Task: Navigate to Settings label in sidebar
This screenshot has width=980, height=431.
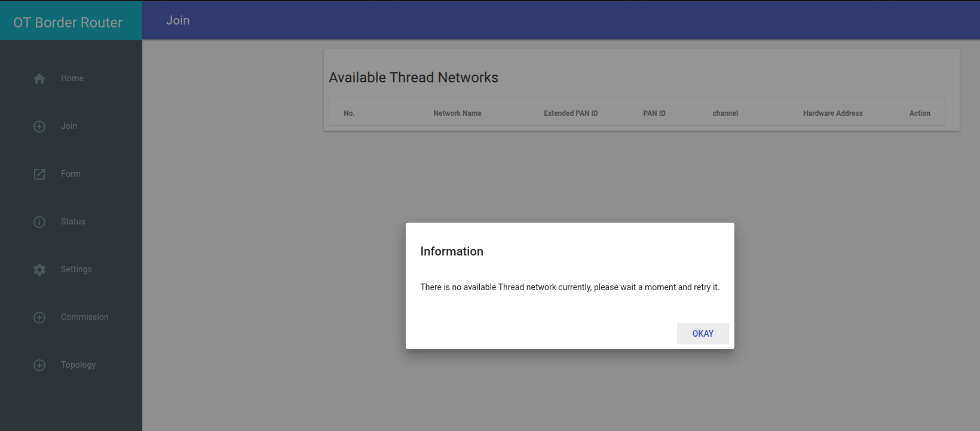Action: (76, 269)
